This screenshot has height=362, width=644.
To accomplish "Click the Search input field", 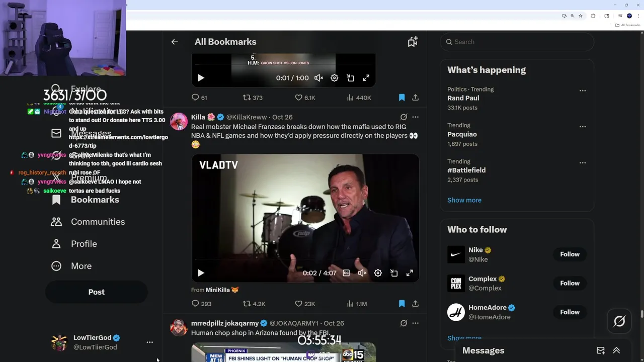I will (x=517, y=42).
